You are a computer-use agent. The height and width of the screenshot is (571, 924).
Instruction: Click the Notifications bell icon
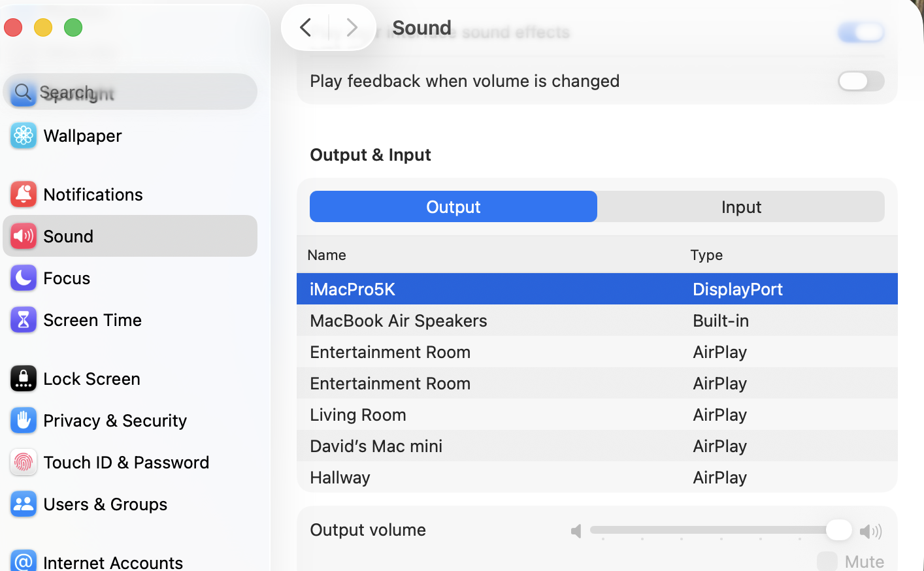tap(24, 195)
